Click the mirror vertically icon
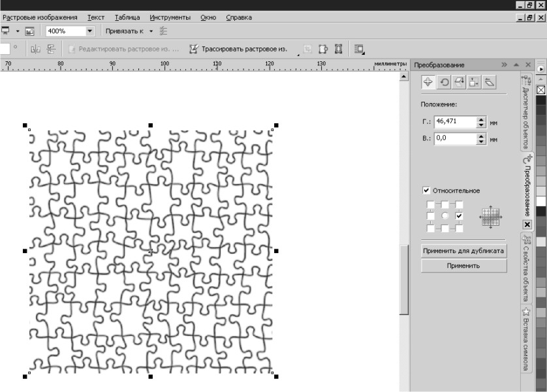The width and height of the screenshot is (547, 392). pos(51,49)
